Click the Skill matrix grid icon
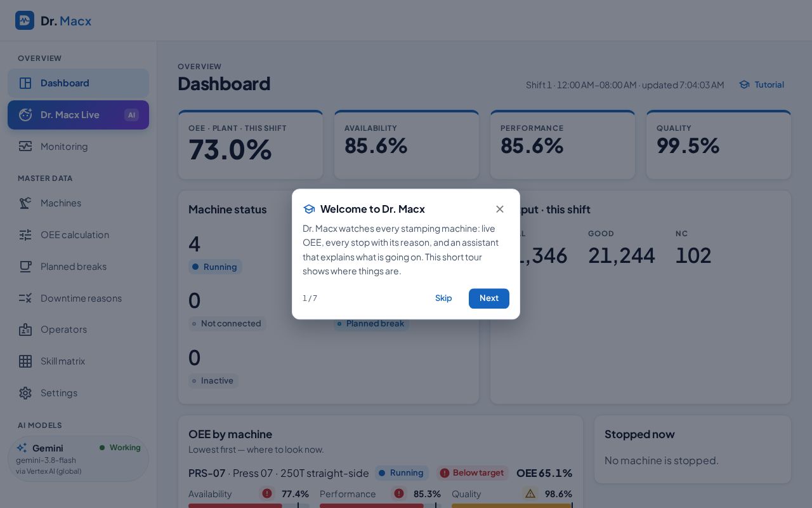The height and width of the screenshot is (508, 812). point(25,361)
